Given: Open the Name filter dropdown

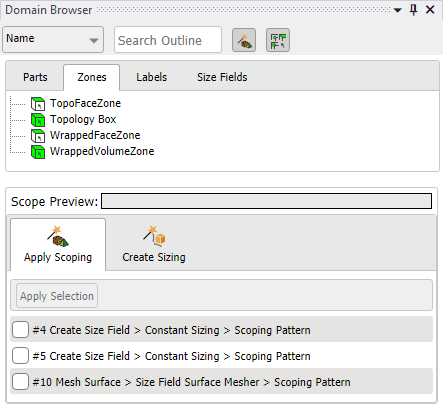Looking at the screenshot, I should click(x=53, y=40).
